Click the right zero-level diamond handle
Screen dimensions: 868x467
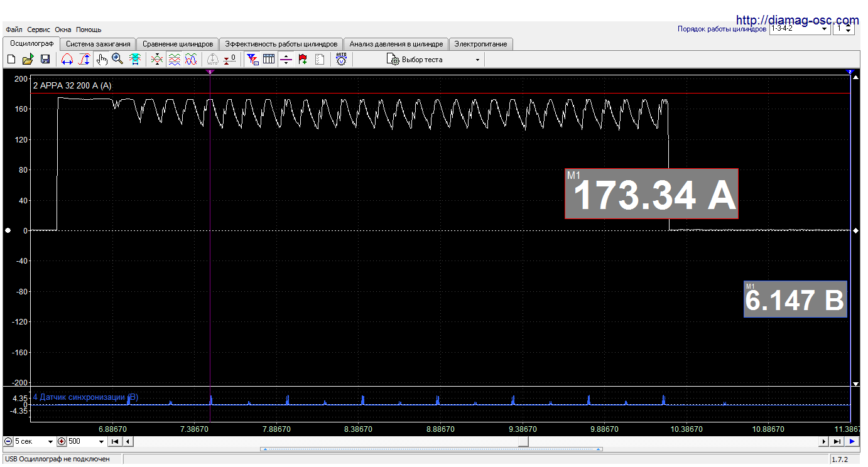(x=855, y=230)
